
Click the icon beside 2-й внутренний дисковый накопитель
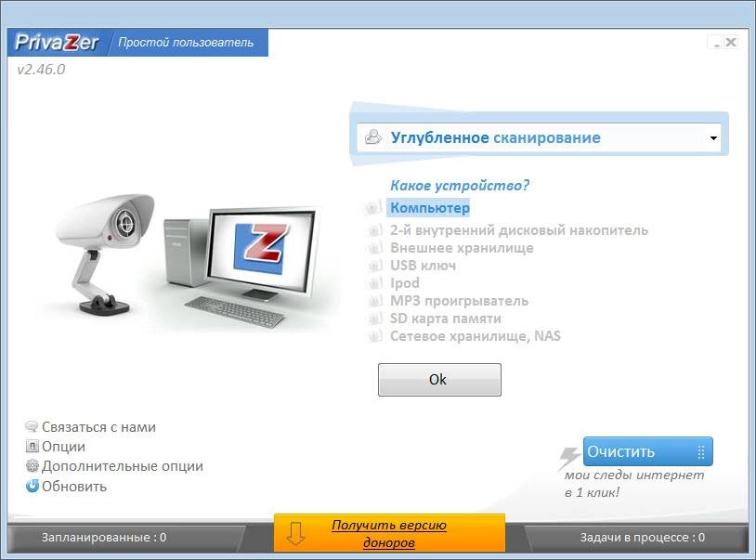tap(374, 230)
